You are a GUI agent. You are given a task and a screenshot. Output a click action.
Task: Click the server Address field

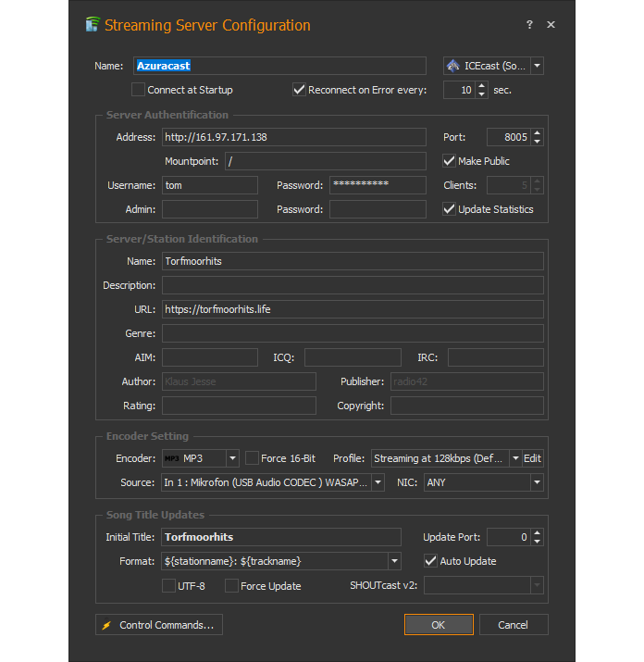[293, 137]
